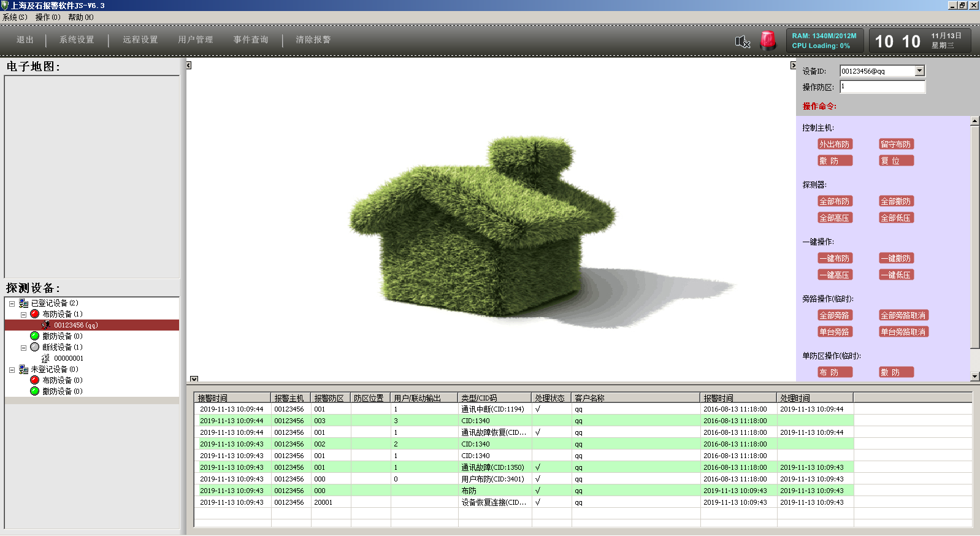The width and height of the screenshot is (980, 536).
Task: Open the 系统(S) menu
Action: (x=15, y=17)
